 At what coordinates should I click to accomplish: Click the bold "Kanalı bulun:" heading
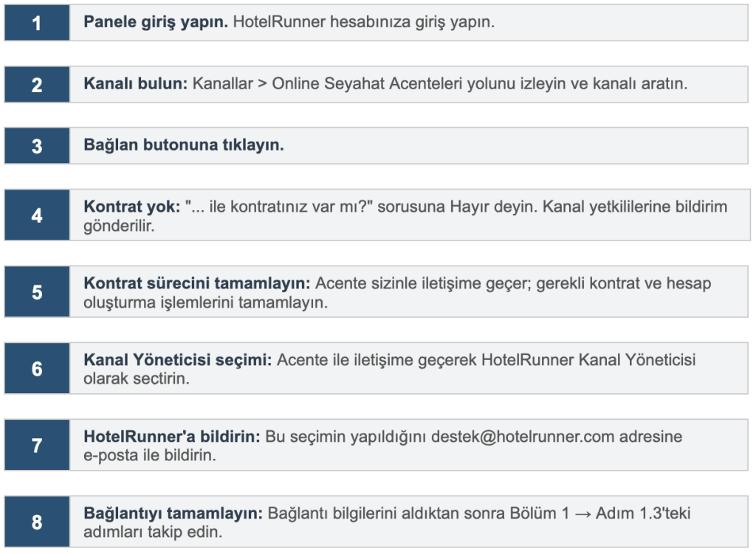[136, 83]
